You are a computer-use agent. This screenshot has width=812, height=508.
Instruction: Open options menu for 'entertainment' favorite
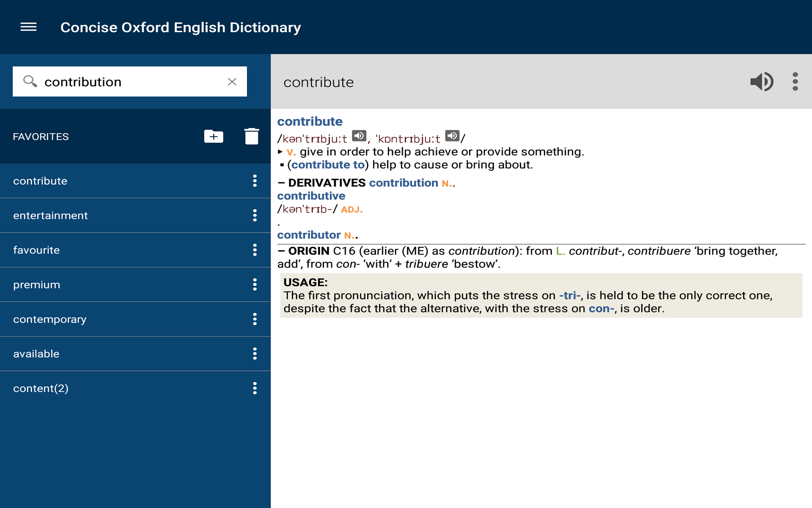[x=255, y=215]
